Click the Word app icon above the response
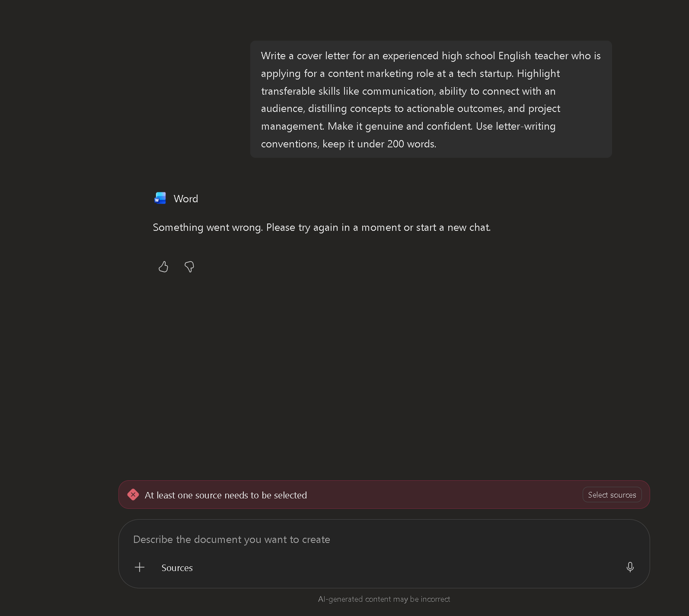 pos(160,198)
